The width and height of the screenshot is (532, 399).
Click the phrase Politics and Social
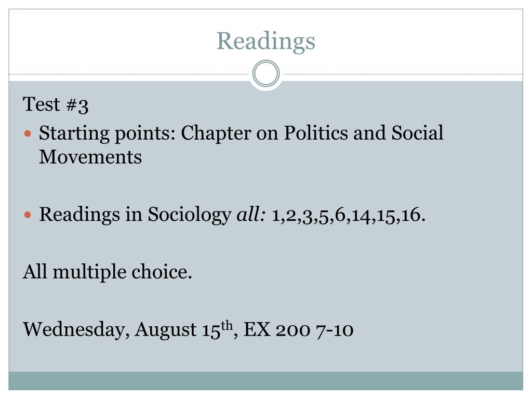[364, 132]
